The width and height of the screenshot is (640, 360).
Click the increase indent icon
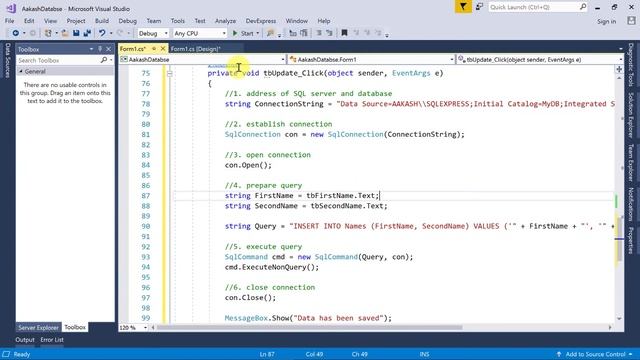point(329,33)
